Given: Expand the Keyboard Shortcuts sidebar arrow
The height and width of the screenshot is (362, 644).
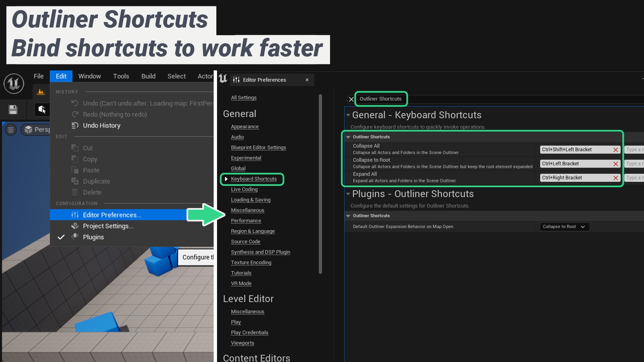Looking at the screenshot, I should pyautogui.click(x=226, y=179).
